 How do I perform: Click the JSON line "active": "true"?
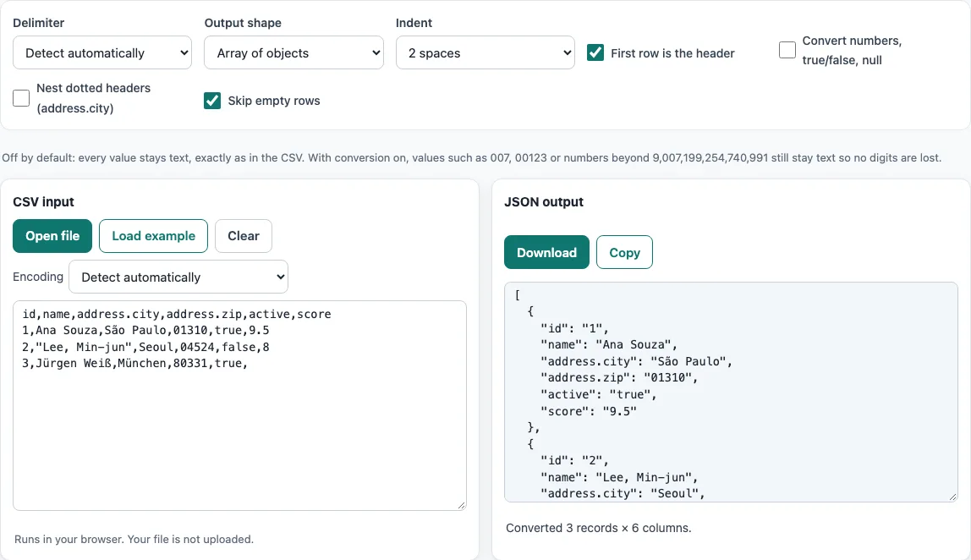click(x=598, y=394)
